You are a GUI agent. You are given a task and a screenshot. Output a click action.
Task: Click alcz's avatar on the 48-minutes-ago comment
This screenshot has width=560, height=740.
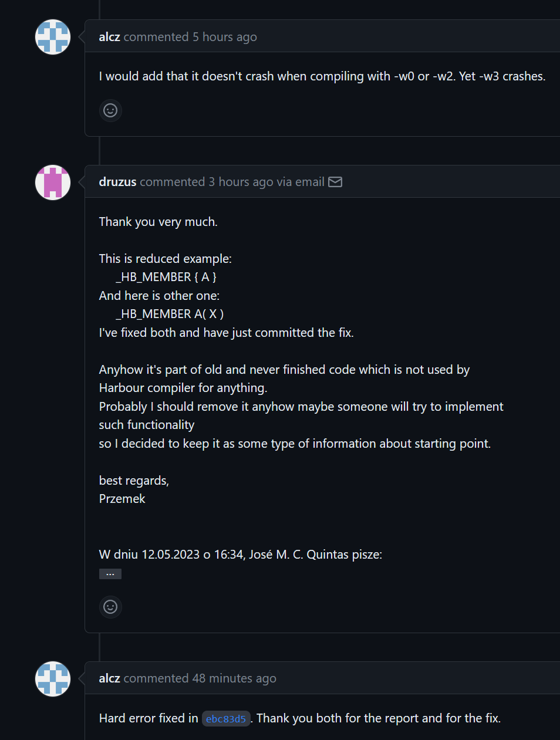(x=53, y=679)
